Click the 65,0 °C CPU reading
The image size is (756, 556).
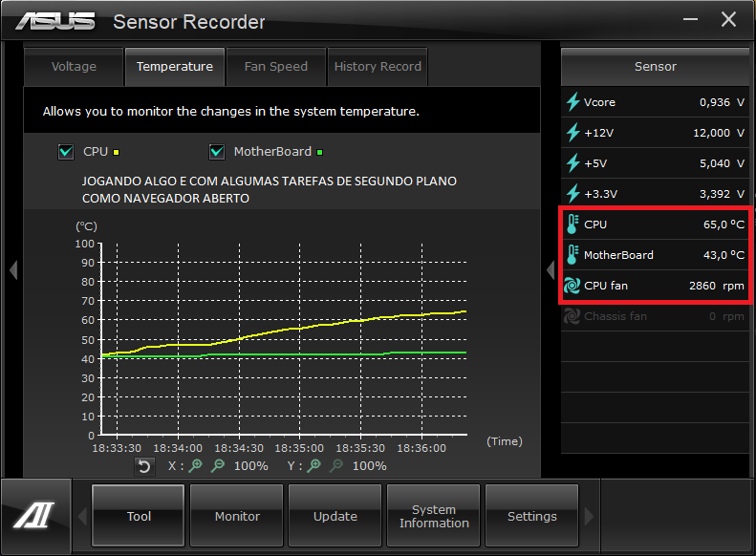(724, 225)
